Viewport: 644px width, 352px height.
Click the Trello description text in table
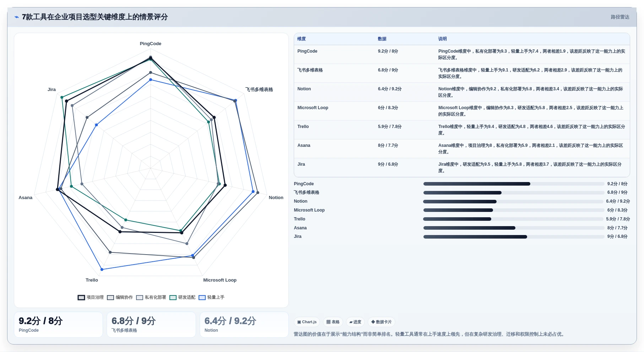click(x=532, y=130)
